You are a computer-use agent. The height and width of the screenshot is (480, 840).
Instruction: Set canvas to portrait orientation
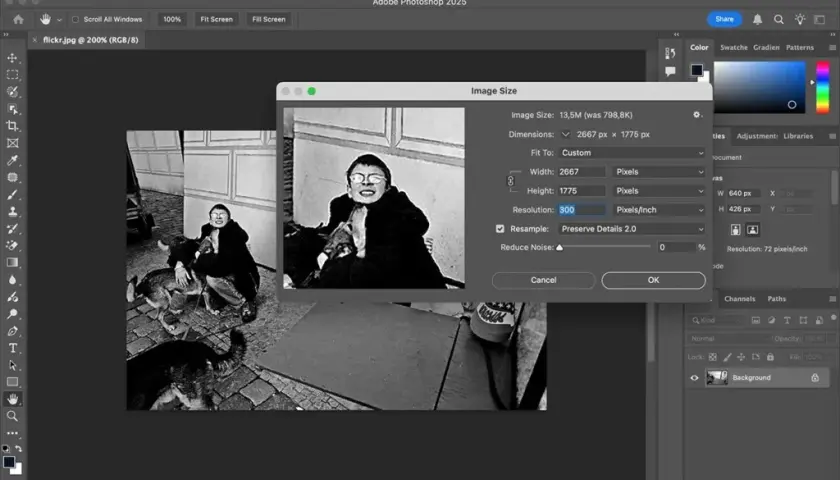tap(736, 230)
